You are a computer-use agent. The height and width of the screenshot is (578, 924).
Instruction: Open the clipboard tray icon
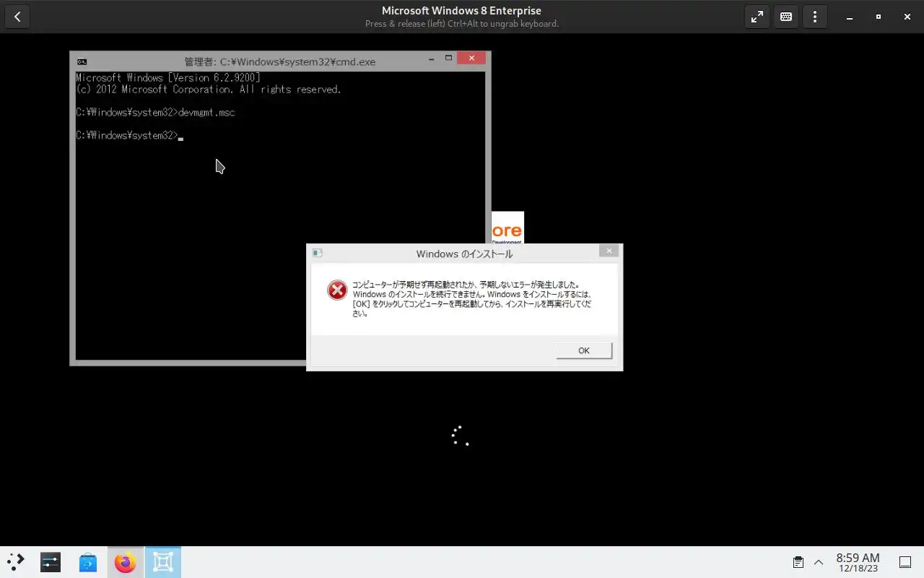(798, 562)
